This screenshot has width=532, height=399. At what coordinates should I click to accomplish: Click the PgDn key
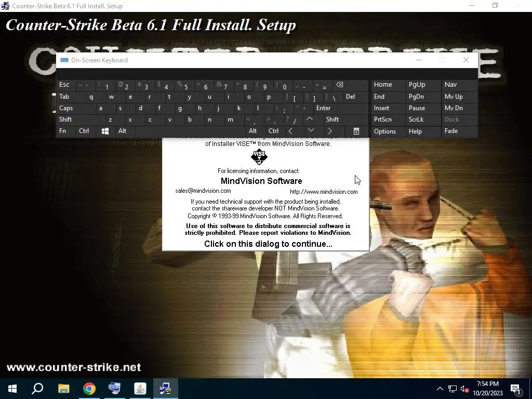[423, 97]
